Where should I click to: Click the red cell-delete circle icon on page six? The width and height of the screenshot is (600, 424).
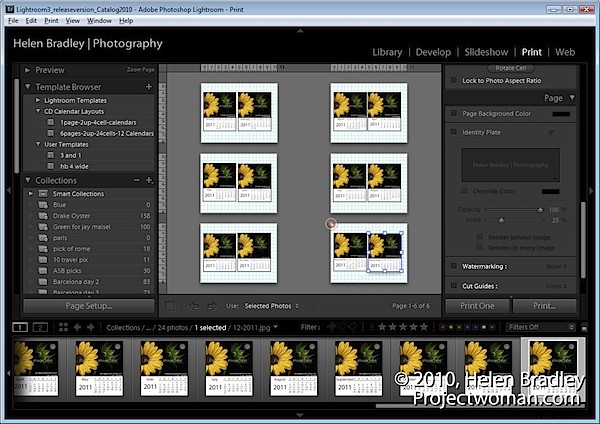pos(331,223)
